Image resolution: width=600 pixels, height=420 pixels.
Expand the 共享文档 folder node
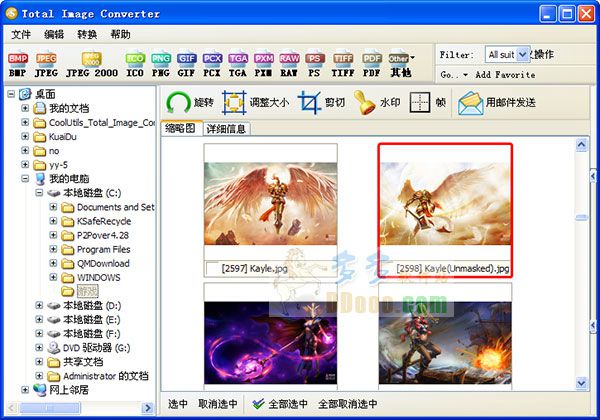39,362
